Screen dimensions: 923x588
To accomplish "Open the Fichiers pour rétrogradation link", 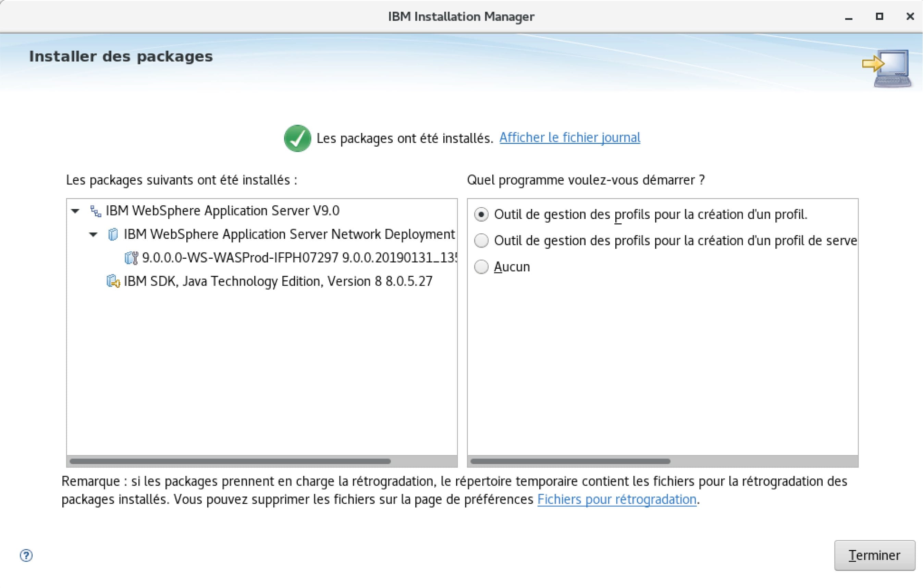I will tap(617, 499).
